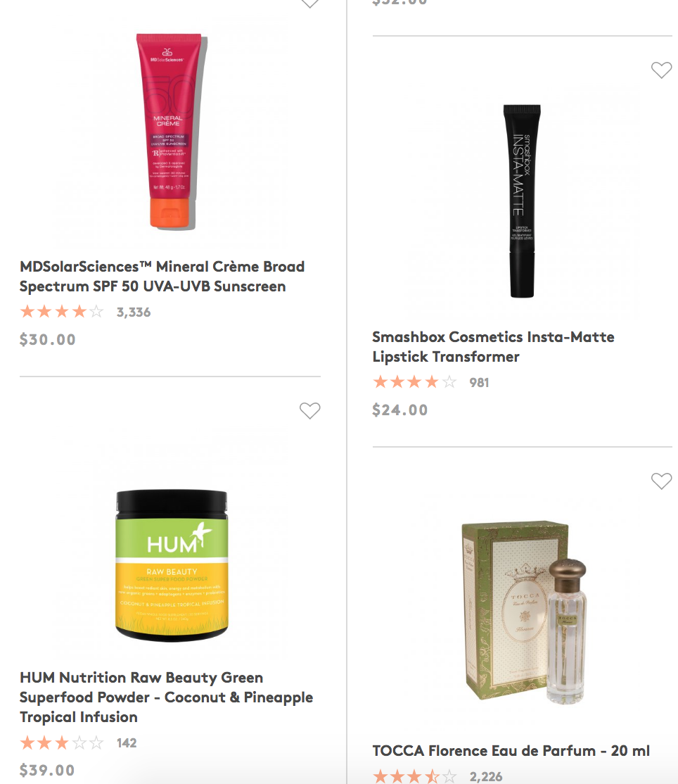
Task: Add TOCCA Florence Eau de Parfum to favorites
Action: tap(661, 481)
